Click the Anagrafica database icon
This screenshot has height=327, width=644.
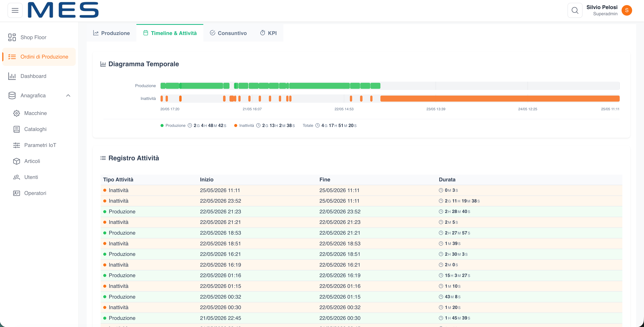(12, 96)
